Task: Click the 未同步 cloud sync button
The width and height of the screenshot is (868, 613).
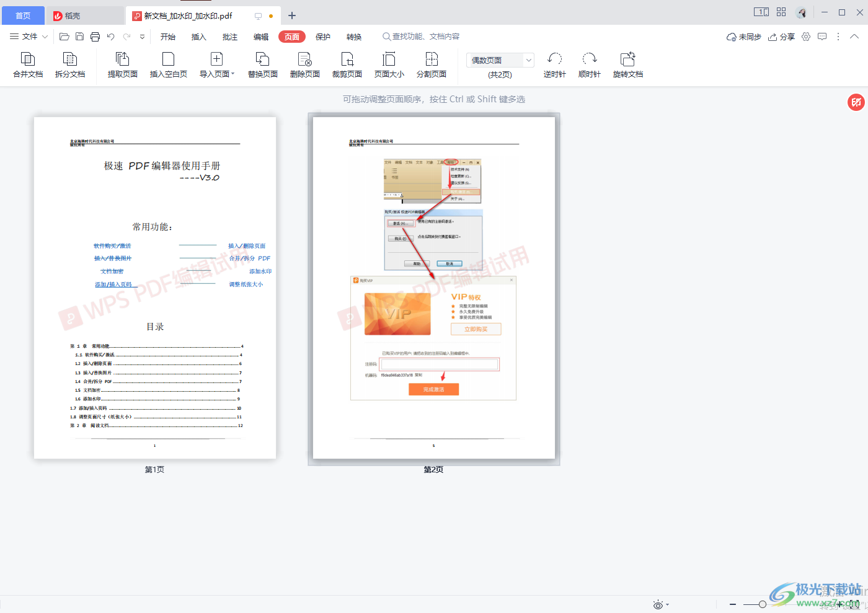Action: pyautogui.click(x=744, y=37)
